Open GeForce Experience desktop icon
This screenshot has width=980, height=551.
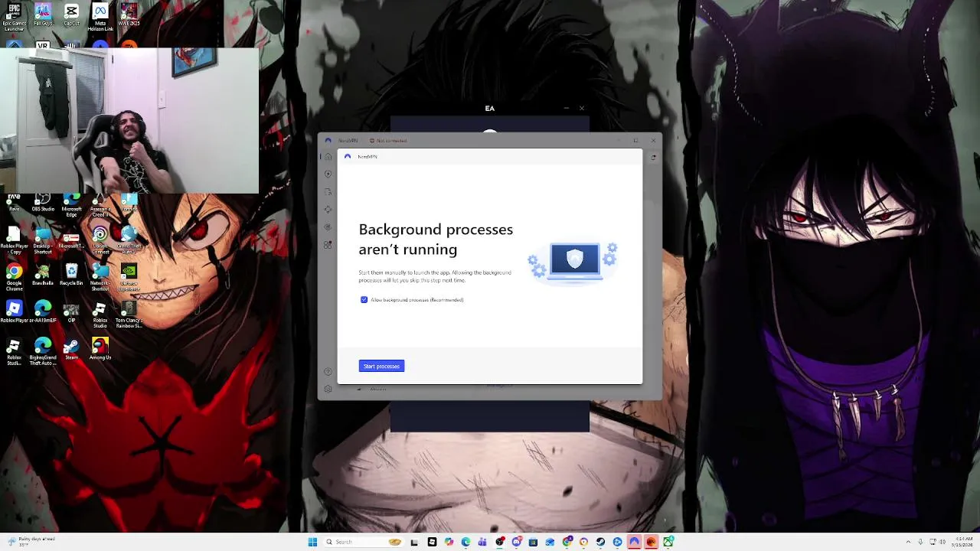129,278
